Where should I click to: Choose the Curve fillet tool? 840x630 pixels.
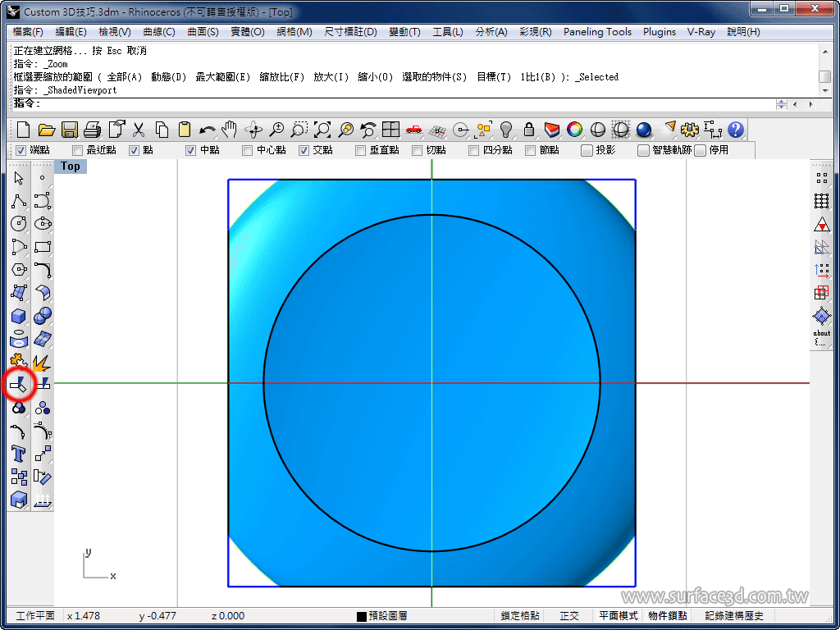point(43,269)
